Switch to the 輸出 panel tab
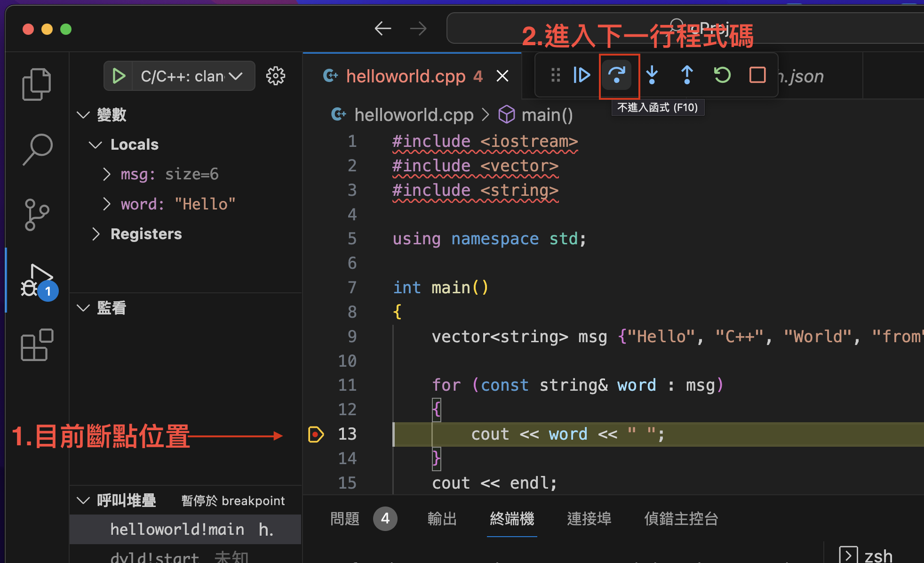This screenshot has width=924, height=563. [442, 519]
